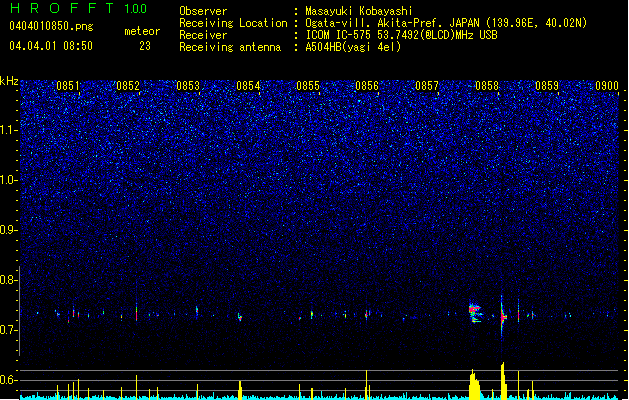Click the Receiving Location label
This screenshot has width=629, height=400.
pos(233,23)
